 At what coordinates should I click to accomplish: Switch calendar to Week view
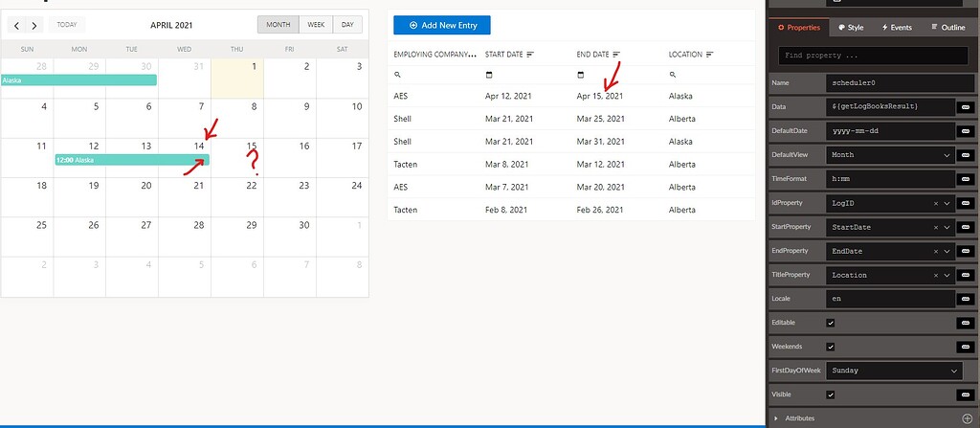(x=316, y=25)
